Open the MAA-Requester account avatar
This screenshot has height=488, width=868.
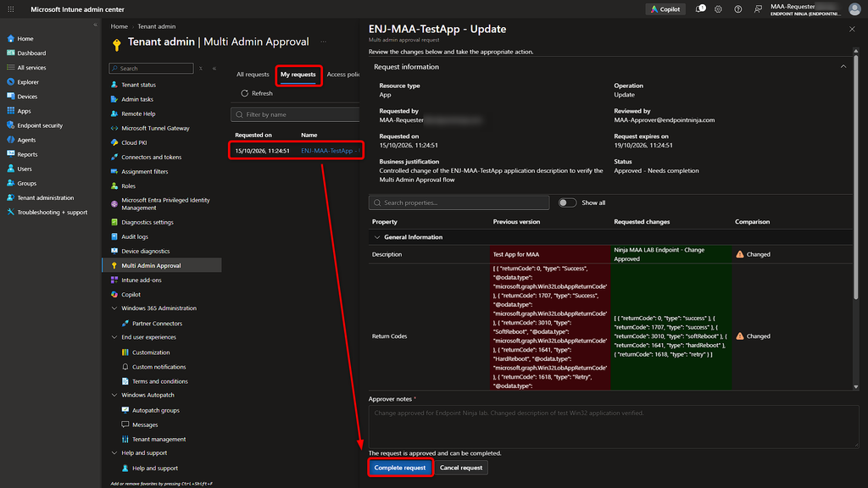[854, 8]
